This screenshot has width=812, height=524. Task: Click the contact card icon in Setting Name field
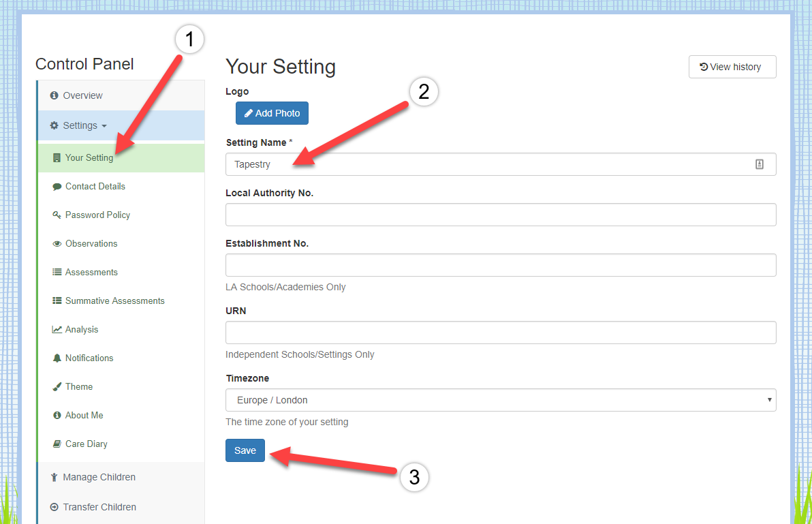pyautogui.click(x=759, y=164)
